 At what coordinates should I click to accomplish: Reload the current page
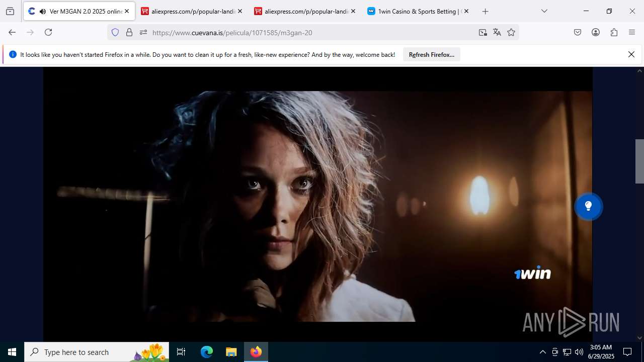[x=48, y=32]
